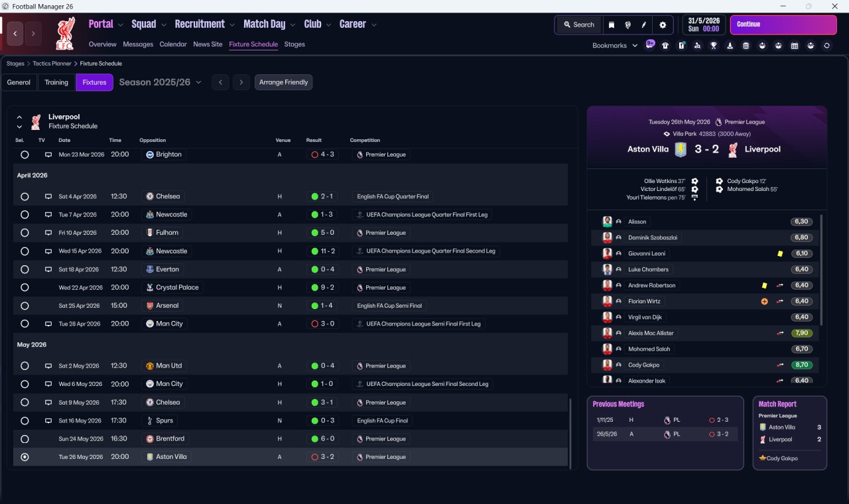Screen dimensions: 849x504
Task: Click the player ratings list scrollbar
Action: coord(822,269)
